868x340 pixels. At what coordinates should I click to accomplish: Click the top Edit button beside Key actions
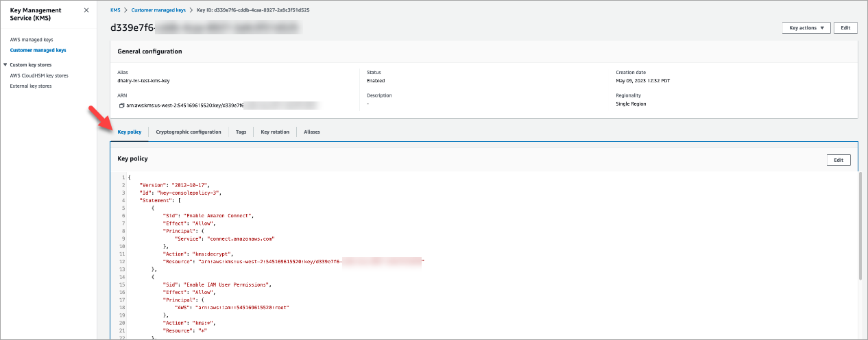845,27
